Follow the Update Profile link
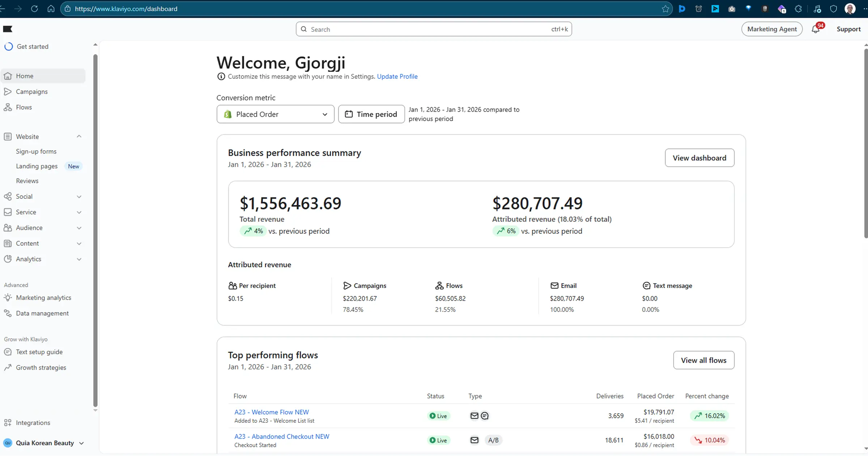 pyautogui.click(x=397, y=76)
